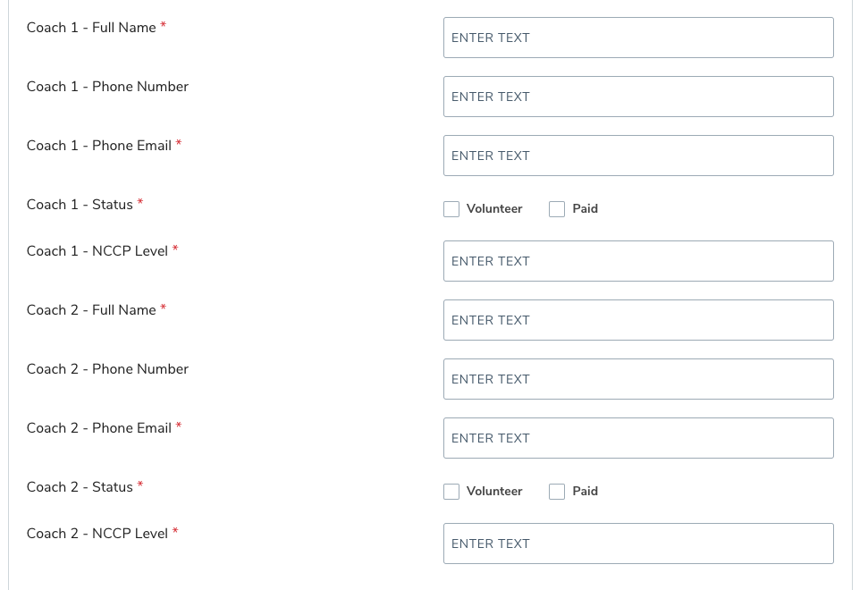This screenshot has width=868, height=590.
Task: Select the Coach 2 Phone Email text field
Action: point(638,438)
